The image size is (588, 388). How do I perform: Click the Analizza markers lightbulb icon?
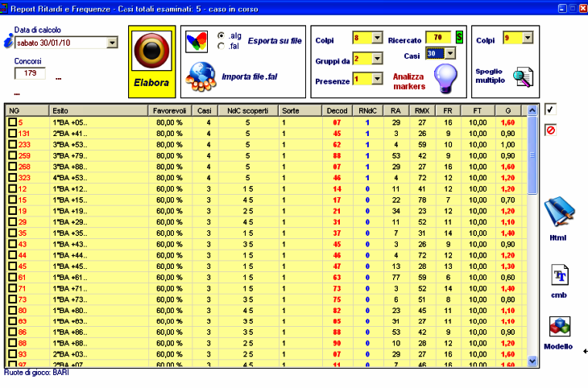click(x=445, y=78)
